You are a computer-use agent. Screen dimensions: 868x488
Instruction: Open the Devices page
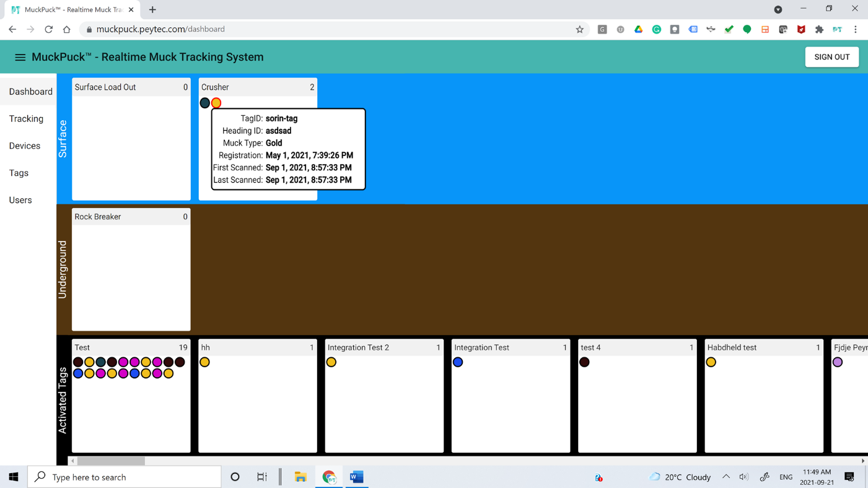(x=25, y=146)
